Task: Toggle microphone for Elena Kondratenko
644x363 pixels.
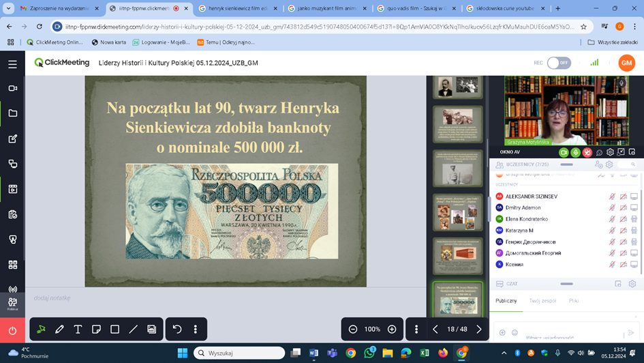Action: click(612, 219)
